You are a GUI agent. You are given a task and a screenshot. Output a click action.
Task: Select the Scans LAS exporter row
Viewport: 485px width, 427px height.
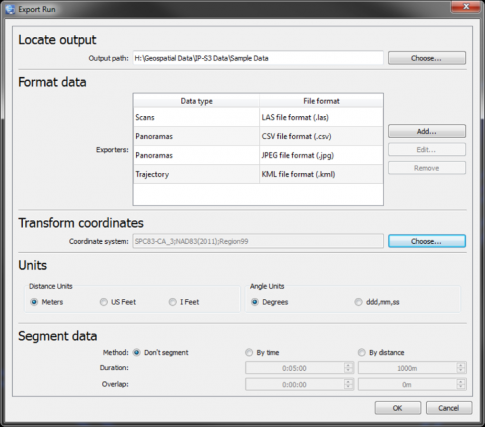point(258,117)
